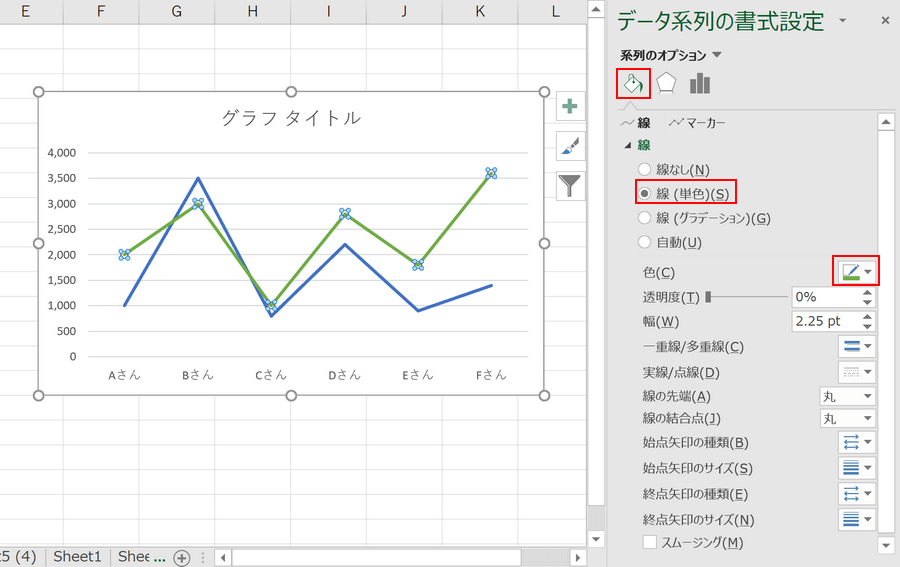Screen dimensions: 900x567
Task: Open task pane options arrow beside title
Action: point(842,21)
